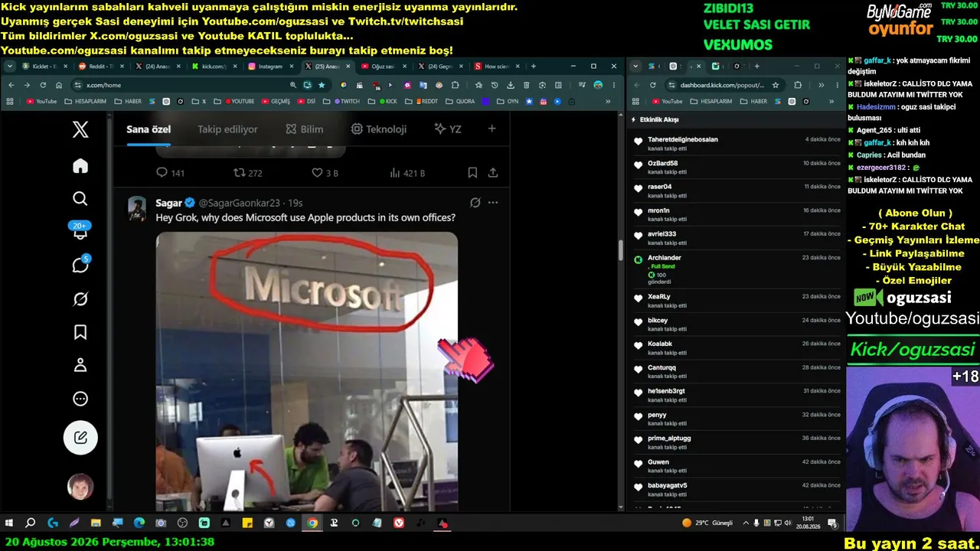This screenshot has width=980, height=551.
Task: Open X messages with 5 badge
Action: (x=80, y=265)
